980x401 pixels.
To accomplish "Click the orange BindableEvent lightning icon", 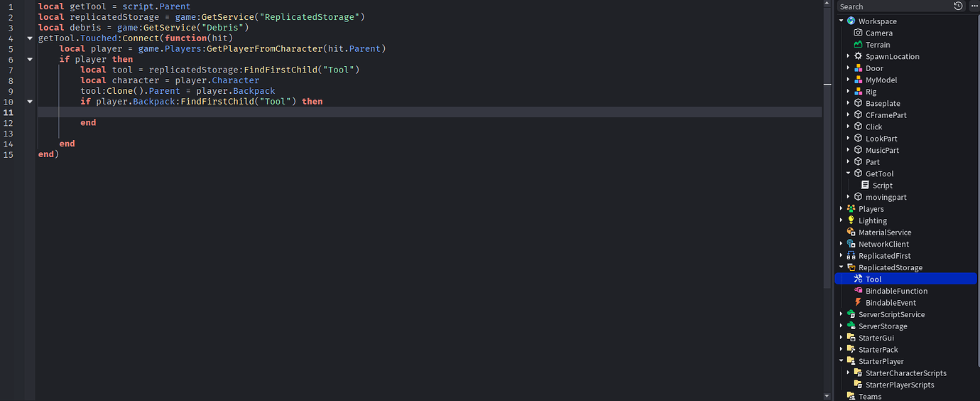I will (x=858, y=303).
